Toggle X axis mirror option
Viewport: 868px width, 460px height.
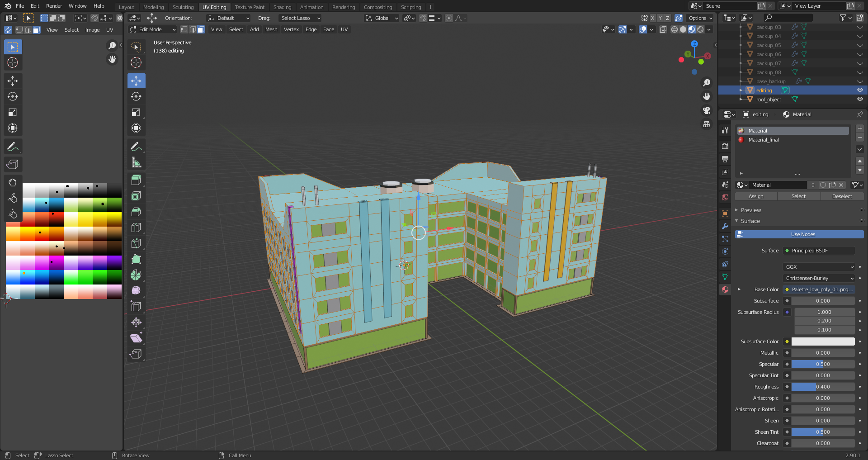[653, 18]
